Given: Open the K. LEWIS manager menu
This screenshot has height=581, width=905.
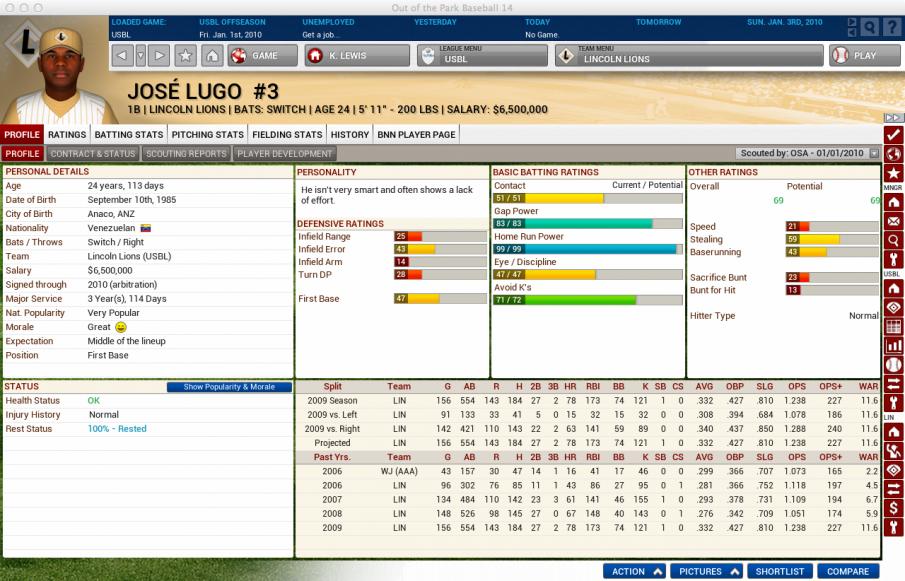Looking at the screenshot, I should coord(357,55).
